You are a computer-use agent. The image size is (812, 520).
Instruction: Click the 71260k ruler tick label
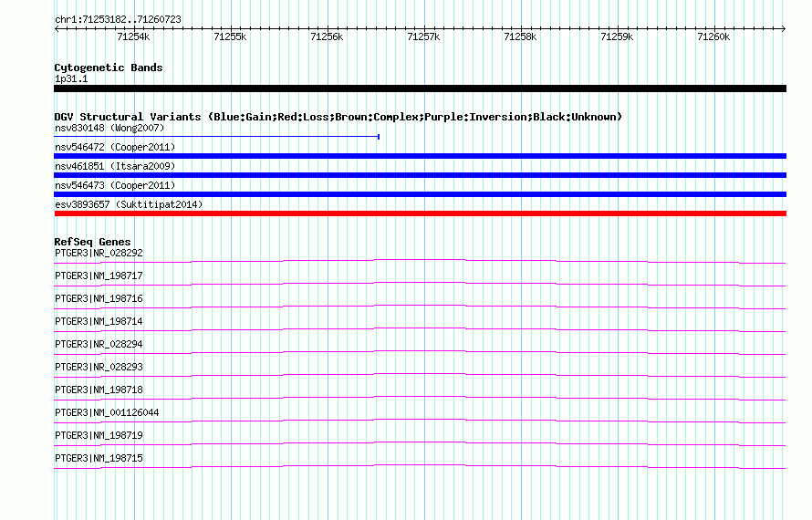point(713,36)
